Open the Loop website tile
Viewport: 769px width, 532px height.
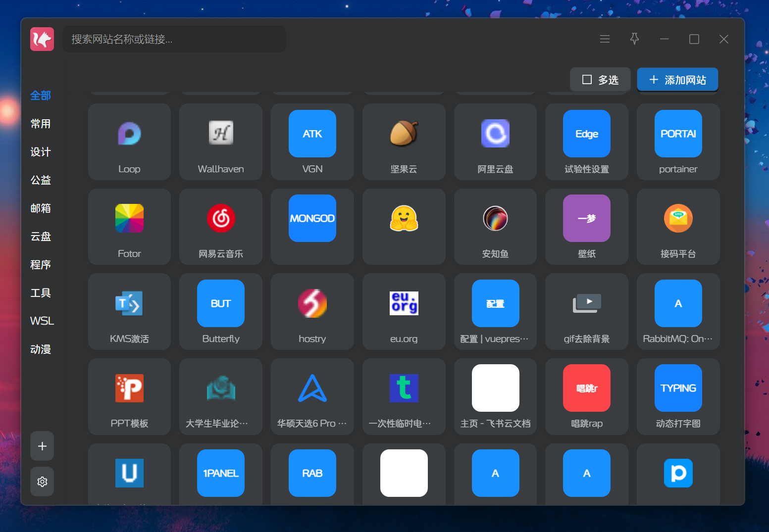pyautogui.click(x=129, y=142)
